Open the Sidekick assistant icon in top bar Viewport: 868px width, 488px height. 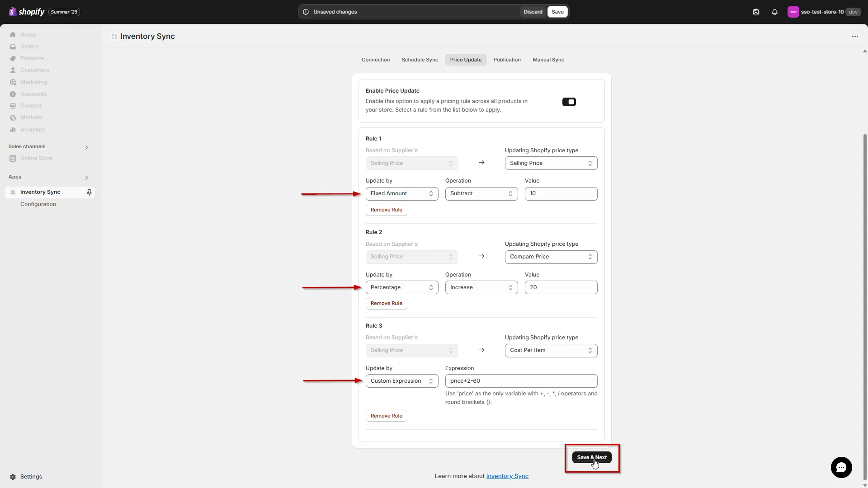tap(756, 12)
